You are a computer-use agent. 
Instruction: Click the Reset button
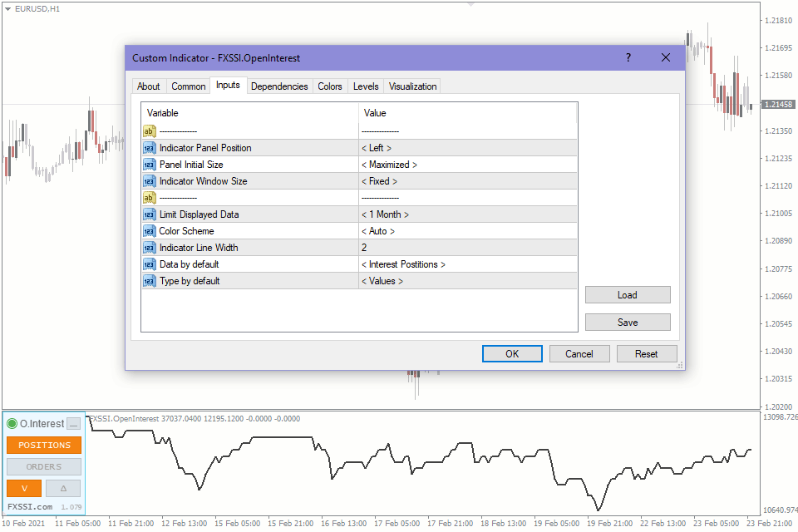click(647, 354)
